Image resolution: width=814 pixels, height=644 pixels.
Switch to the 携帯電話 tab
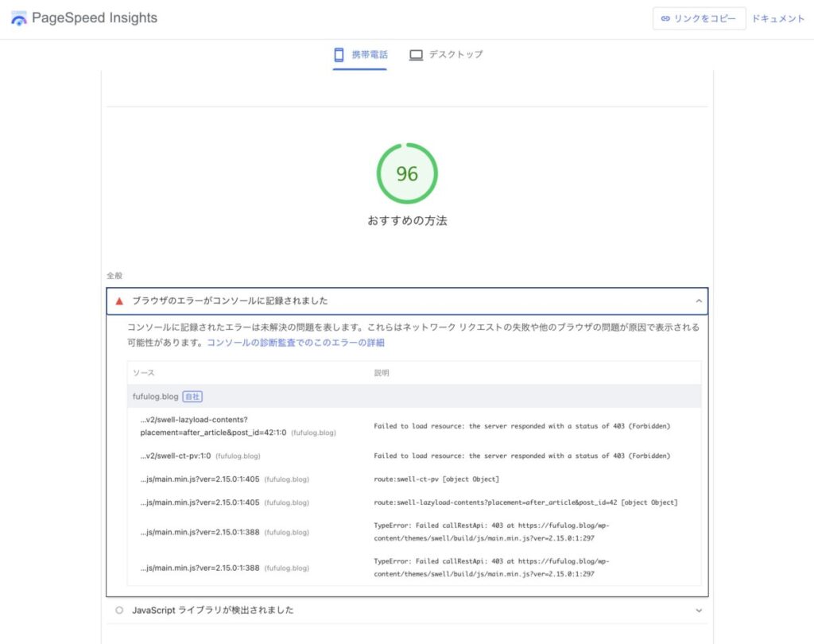(x=362, y=54)
